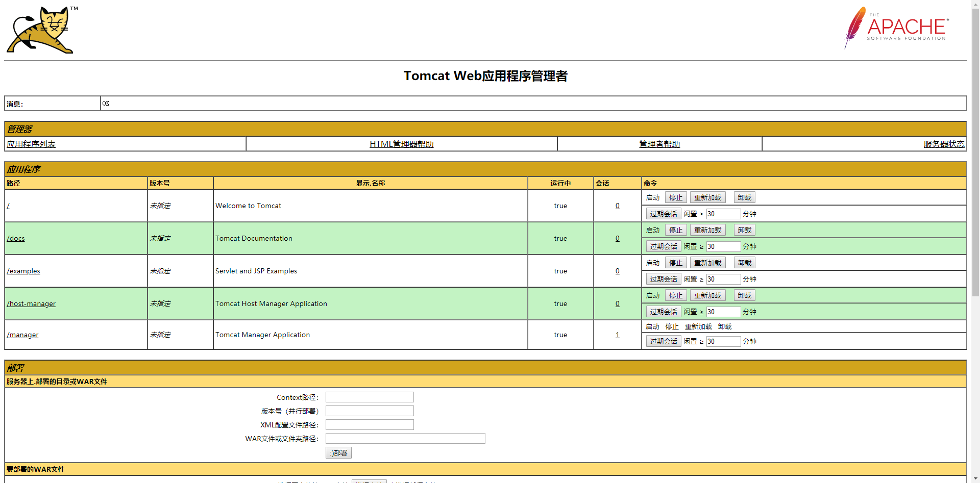Open the /host-manager application
The image size is (980, 483).
[31, 303]
